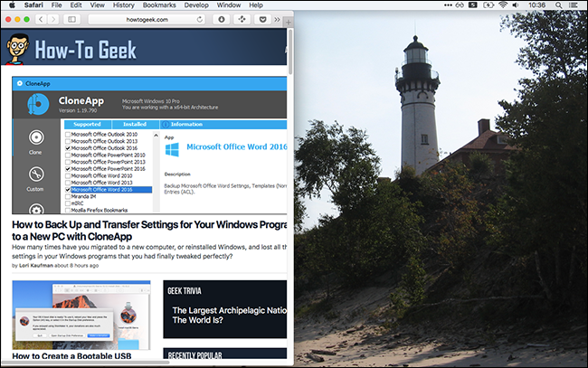The image size is (588, 368).
Task: Open author Lori Kaufman's page
Action: 36,265
